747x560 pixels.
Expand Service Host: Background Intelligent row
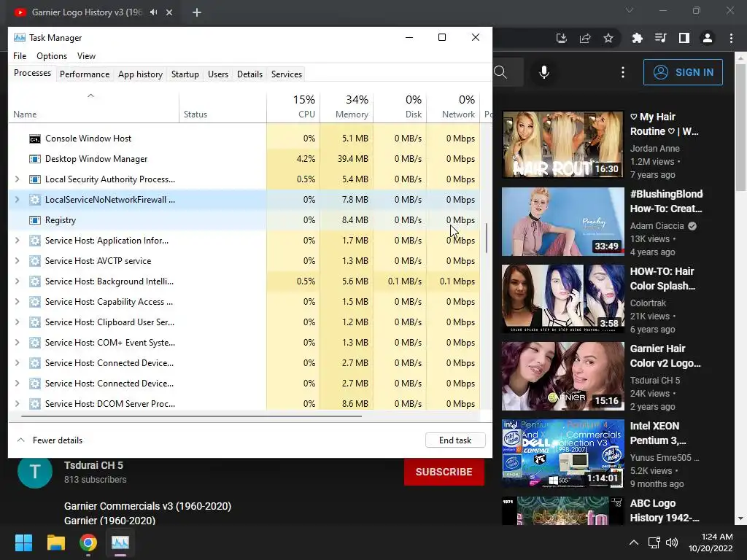click(18, 281)
